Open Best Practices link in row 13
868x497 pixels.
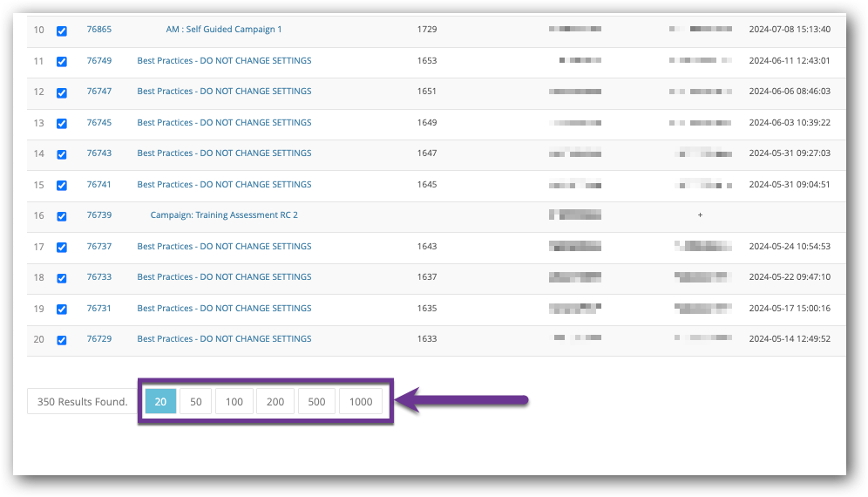pos(224,122)
